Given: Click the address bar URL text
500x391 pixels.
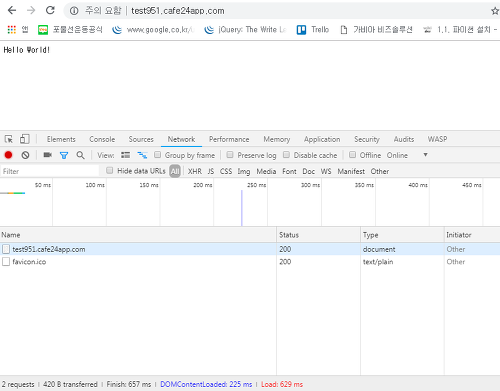Looking at the screenshot, I should [178, 11].
